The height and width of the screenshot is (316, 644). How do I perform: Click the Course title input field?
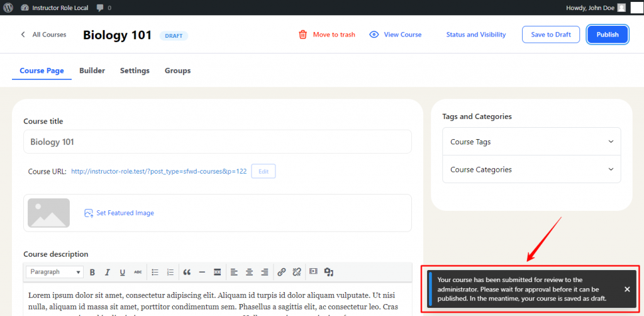click(217, 142)
